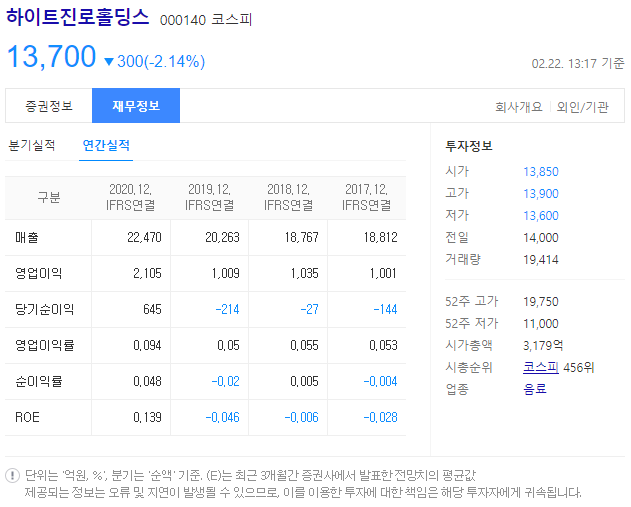Click 매출 value 22,470

144,237
